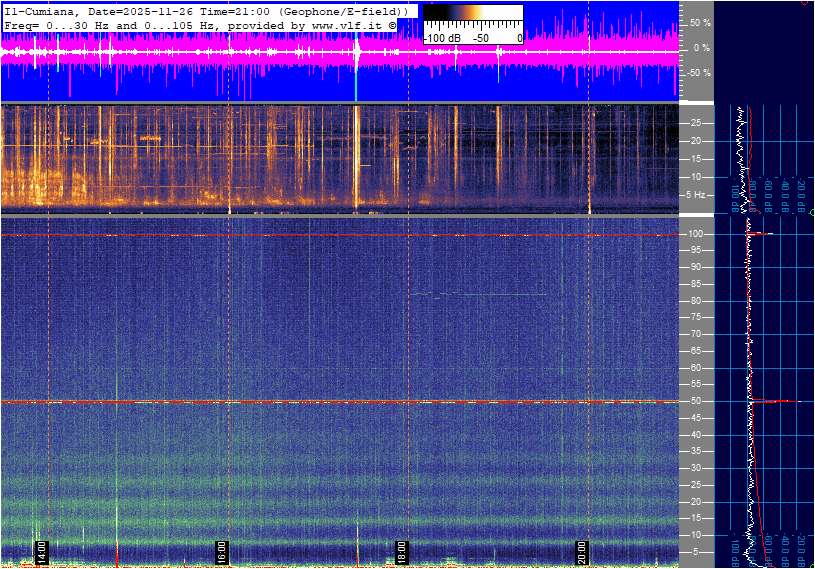This screenshot has height=569, width=815.
Task: Click the I1-Cumiana date and time title
Action: click(x=205, y=10)
